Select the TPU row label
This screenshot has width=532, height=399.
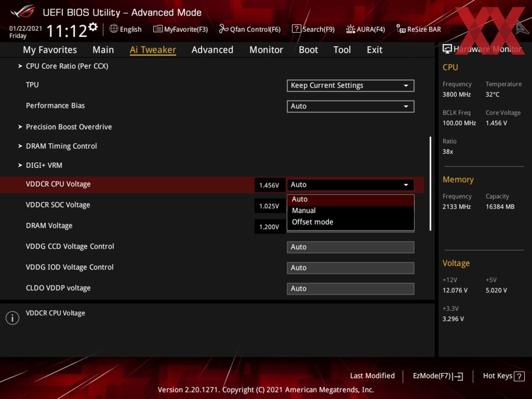click(x=32, y=85)
